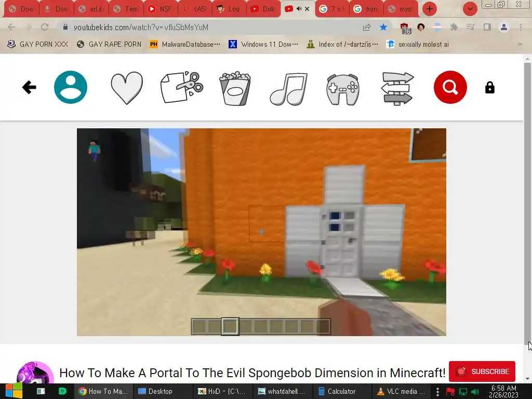The width and height of the screenshot is (532, 399).
Task: Mute the active YouTube tab via speaker icon
Action: (299, 9)
